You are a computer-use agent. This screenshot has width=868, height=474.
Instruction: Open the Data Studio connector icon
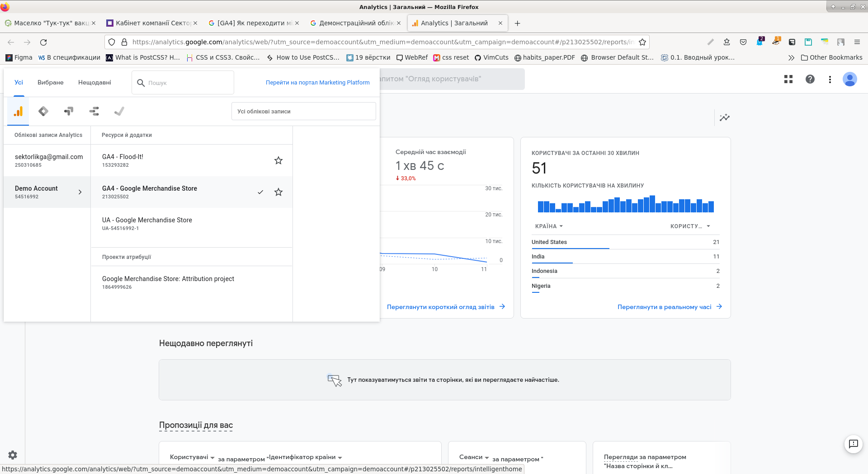pos(94,111)
